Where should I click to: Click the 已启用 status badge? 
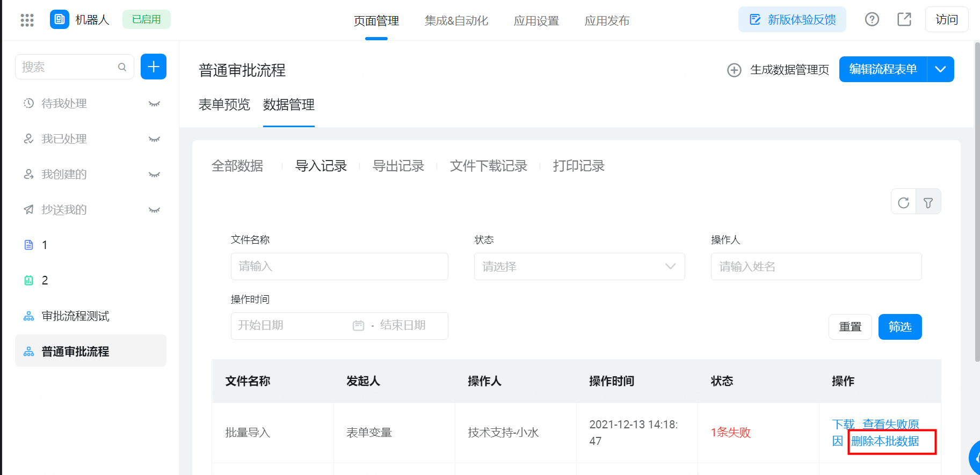click(147, 19)
